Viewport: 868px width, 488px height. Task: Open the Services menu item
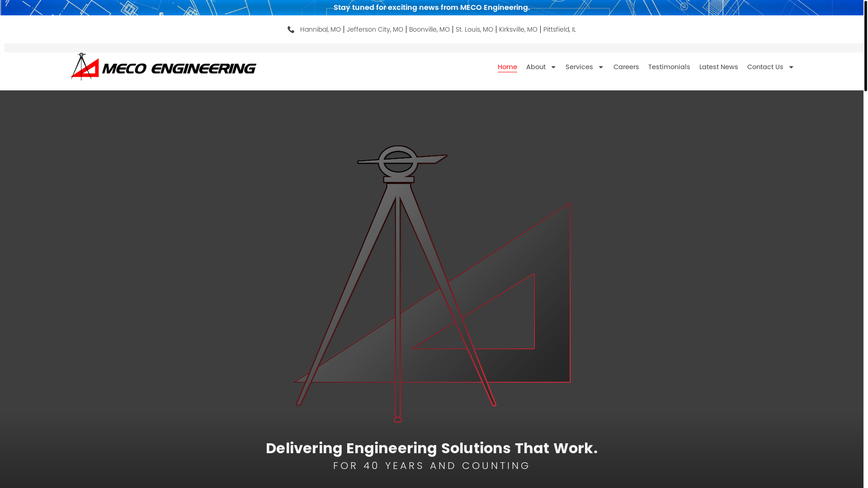coord(579,67)
